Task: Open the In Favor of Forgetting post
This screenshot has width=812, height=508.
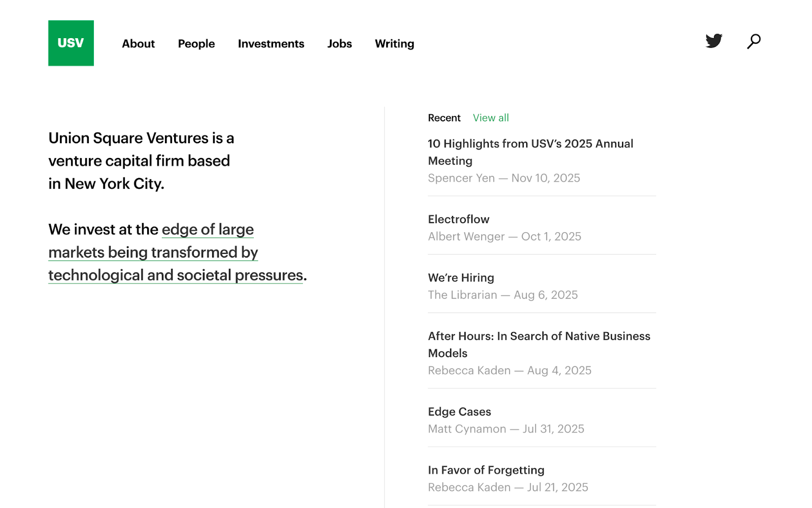Action: tap(486, 470)
